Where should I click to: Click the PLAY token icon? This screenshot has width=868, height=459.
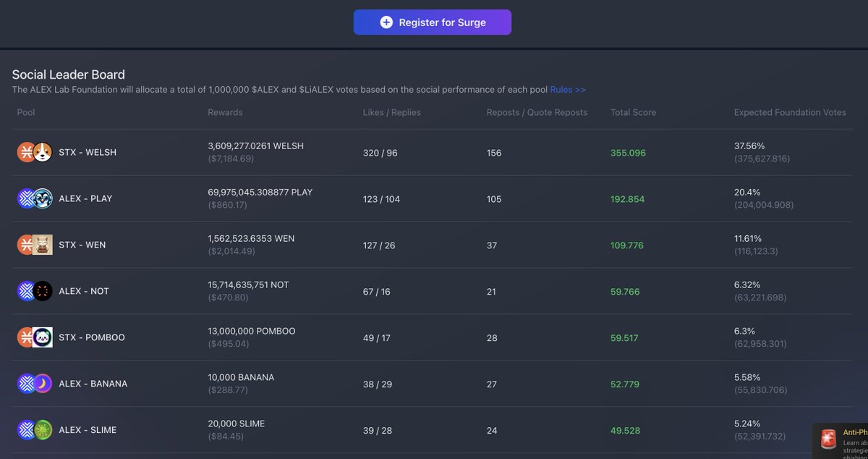43,198
